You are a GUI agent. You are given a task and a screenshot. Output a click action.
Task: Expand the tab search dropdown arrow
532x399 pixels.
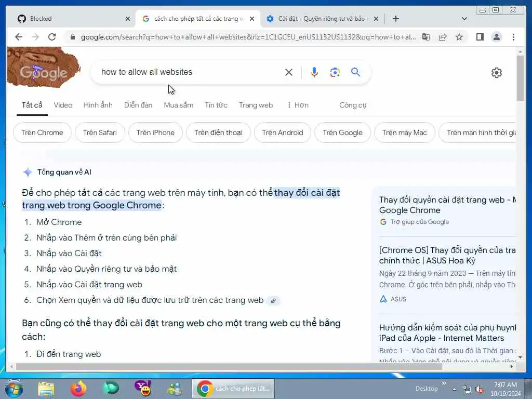[464, 19]
